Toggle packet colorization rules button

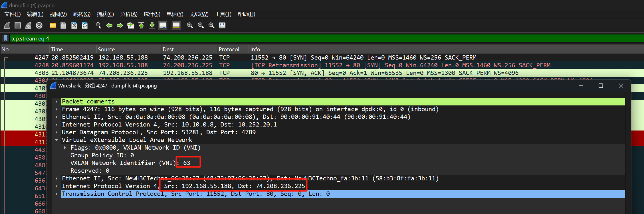176,26
